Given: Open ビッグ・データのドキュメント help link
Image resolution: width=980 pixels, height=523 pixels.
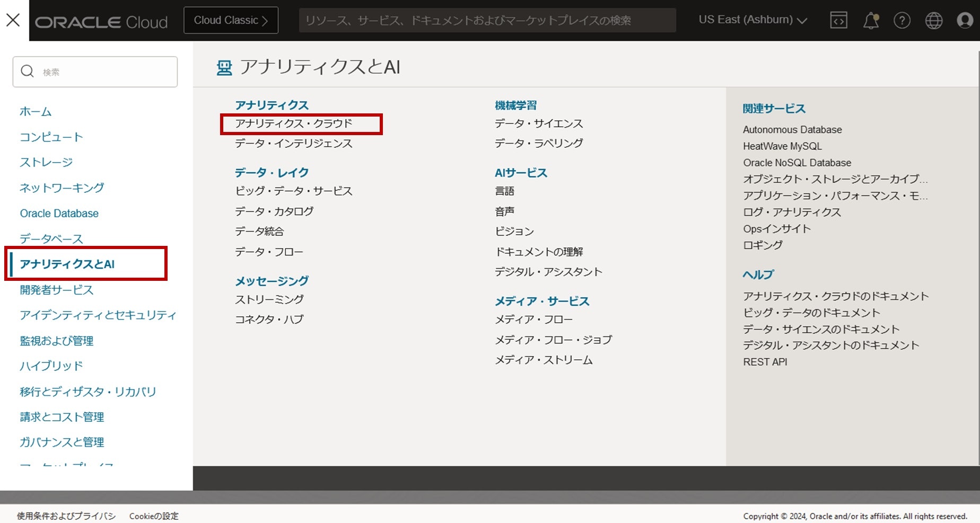Looking at the screenshot, I should click(x=811, y=313).
